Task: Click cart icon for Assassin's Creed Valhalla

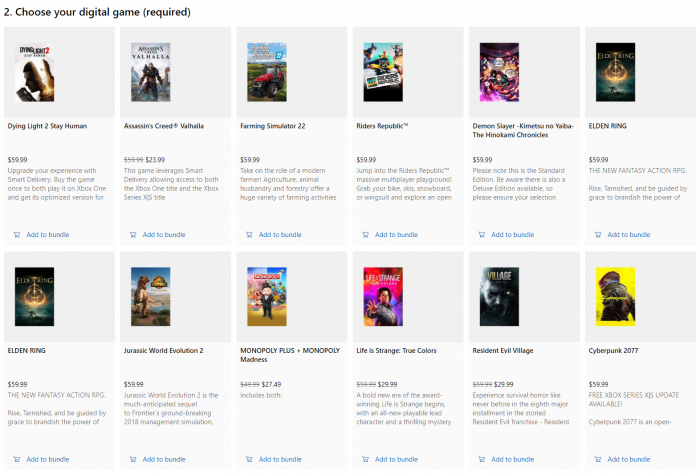Action: coord(133,235)
